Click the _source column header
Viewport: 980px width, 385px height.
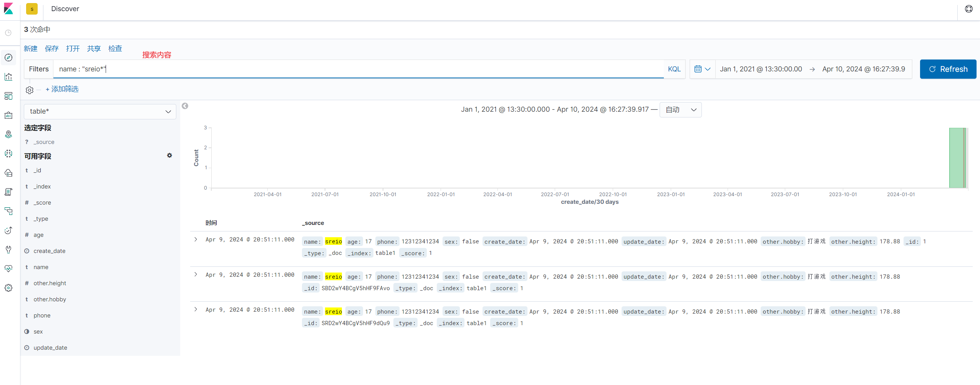pyautogui.click(x=313, y=223)
